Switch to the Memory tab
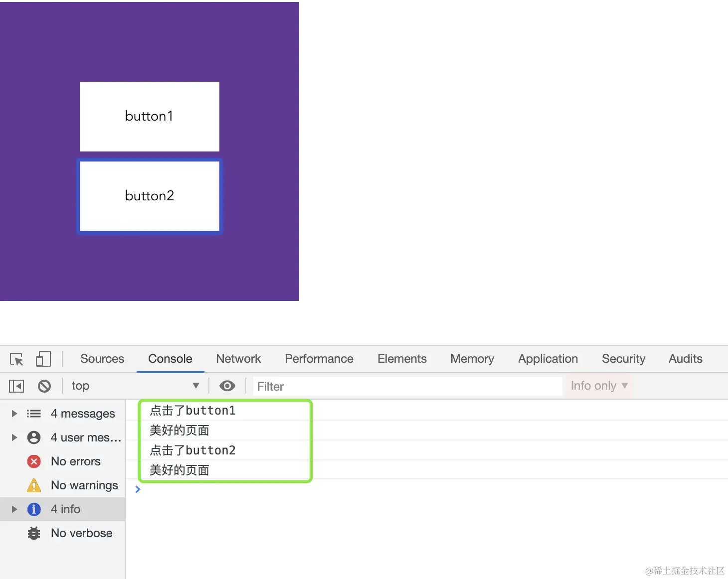The image size is (728, 579). (472, 359)
